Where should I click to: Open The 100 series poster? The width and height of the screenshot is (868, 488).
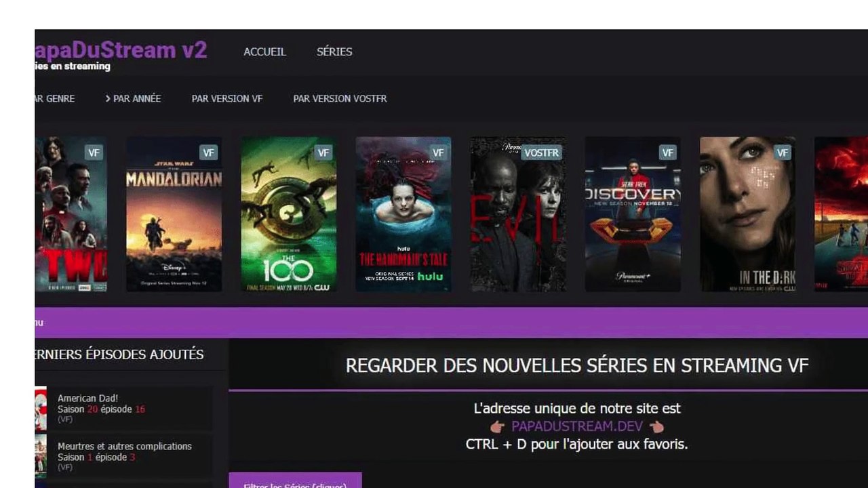[288, 214]
